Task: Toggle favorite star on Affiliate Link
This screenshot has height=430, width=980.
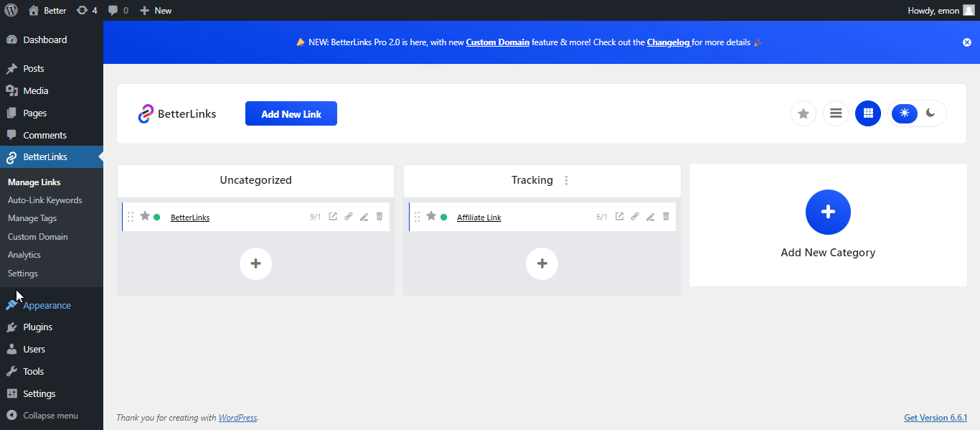Action: [431, 215]
